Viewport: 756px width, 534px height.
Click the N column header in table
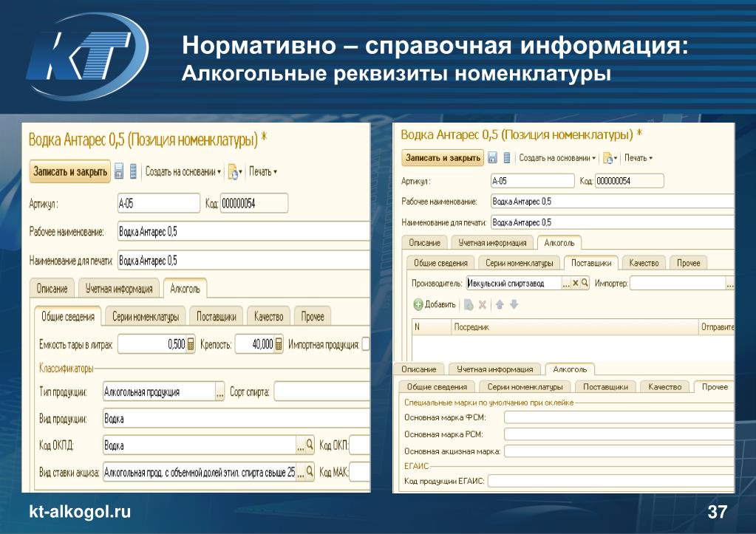coord(432,326)
